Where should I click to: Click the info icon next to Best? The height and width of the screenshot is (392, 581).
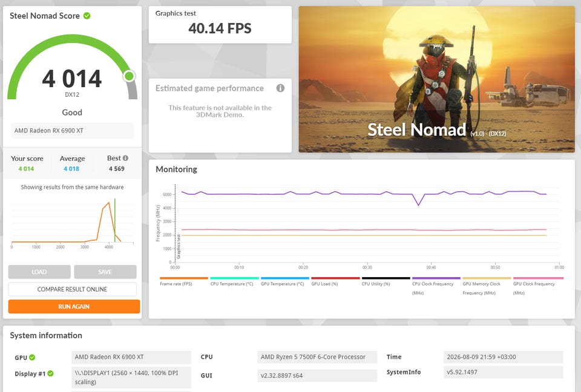coord(126,158)
